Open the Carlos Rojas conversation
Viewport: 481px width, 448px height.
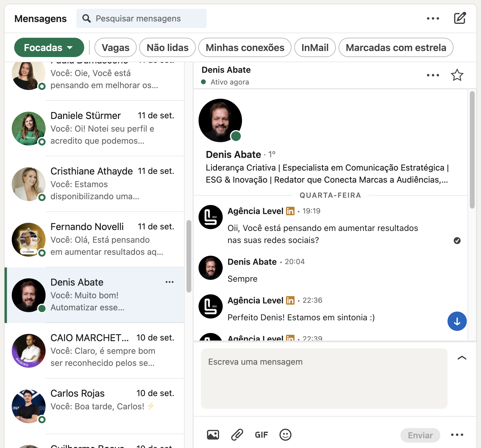pyautogui.click(x=94, y=406)
